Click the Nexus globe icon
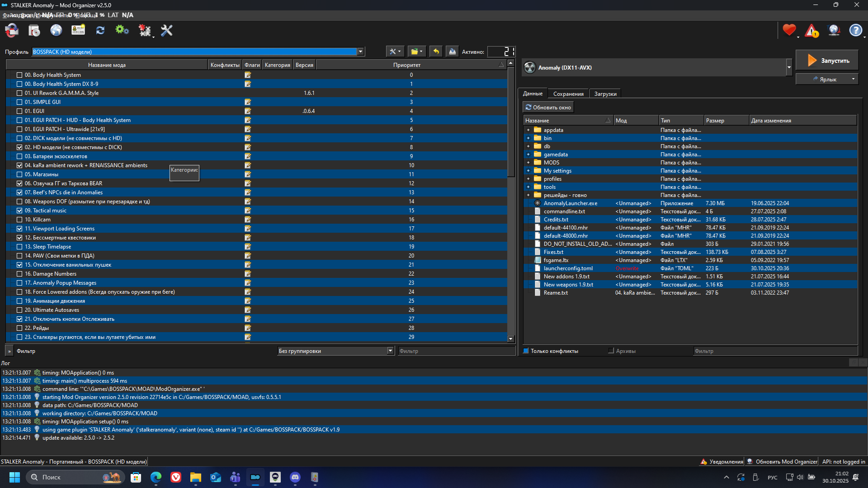Image resolution: width=868 pixels, height=488 pixels. (x=56, y=30)
